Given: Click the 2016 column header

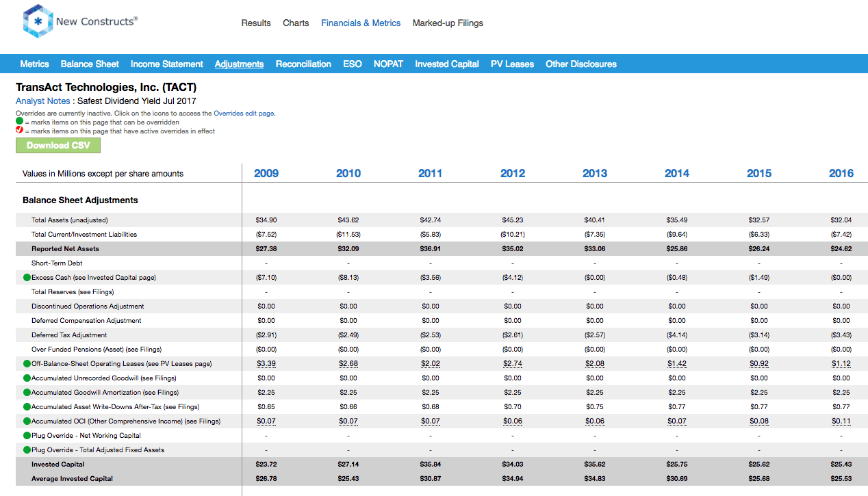Looking at the screenshot, I should (x=841, y=174).
